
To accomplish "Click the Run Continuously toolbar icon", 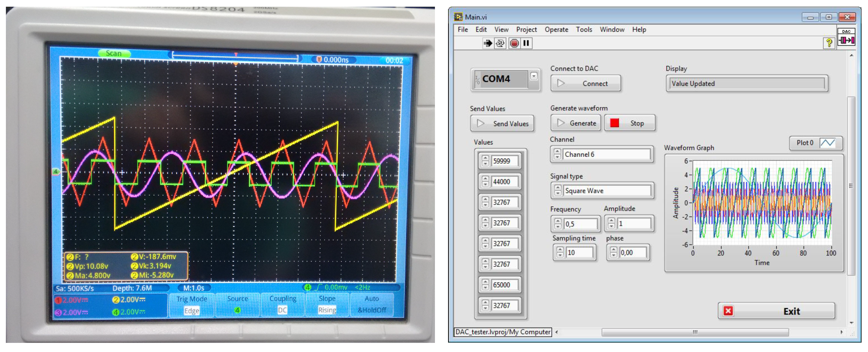I will pyautogui.click(x=500, y=43).
